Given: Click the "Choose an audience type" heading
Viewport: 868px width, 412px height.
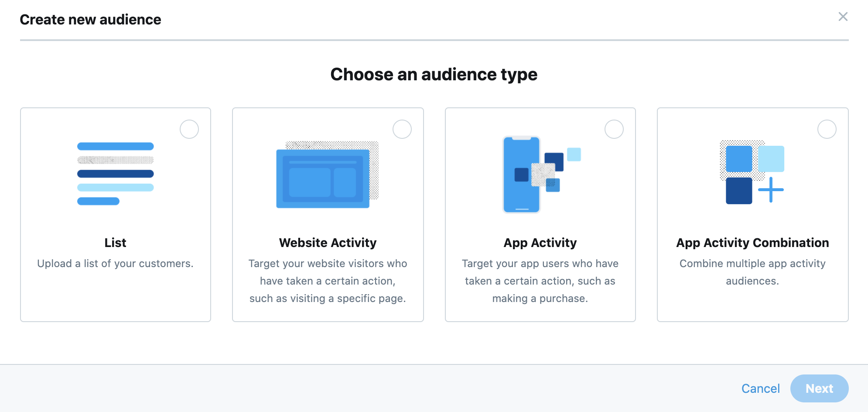Looking at the screenshot, I should pyautogui.click(x=434, y=75).
